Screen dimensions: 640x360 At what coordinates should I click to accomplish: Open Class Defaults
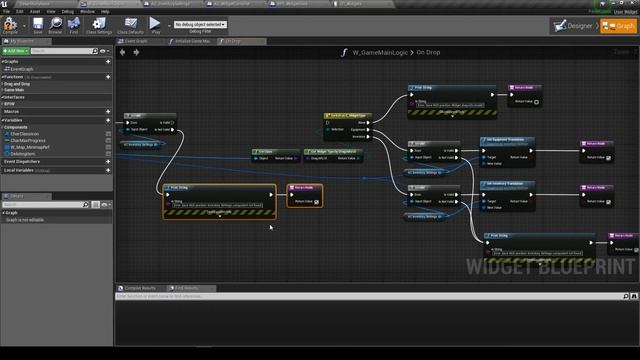130,24
